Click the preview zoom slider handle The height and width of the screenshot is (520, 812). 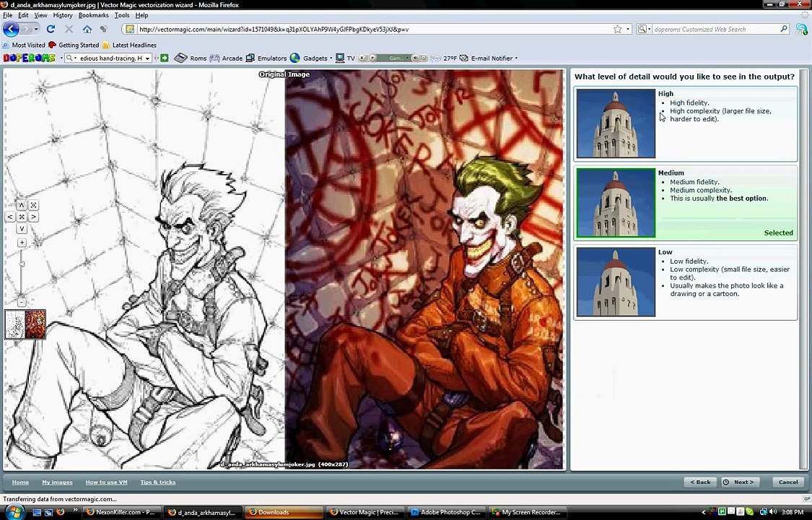point(22,264)
